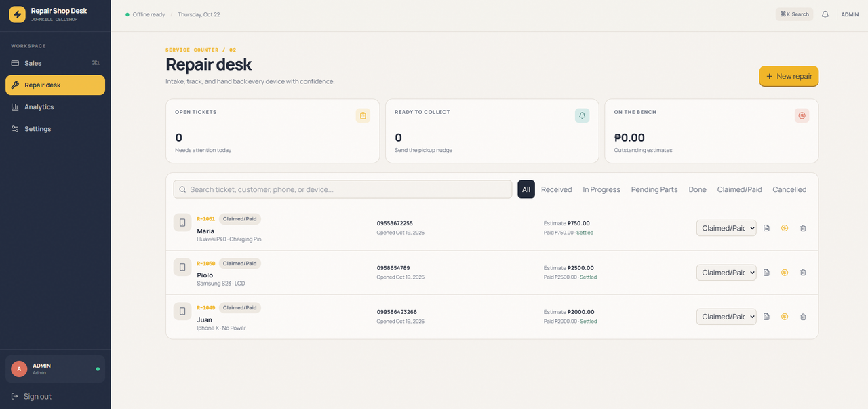This screenshot has height=409, width=868.
Task: Expand status dropdown for Juan's ticket
Action: (726, 317)
